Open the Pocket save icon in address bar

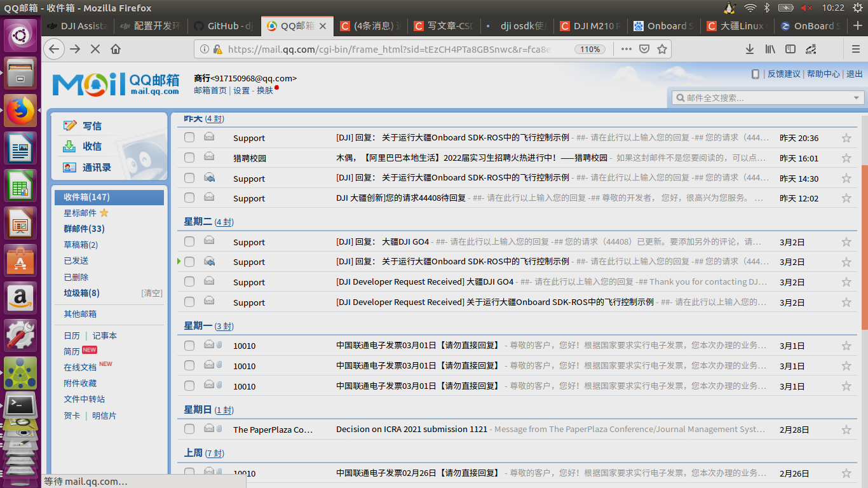point(644,49)
